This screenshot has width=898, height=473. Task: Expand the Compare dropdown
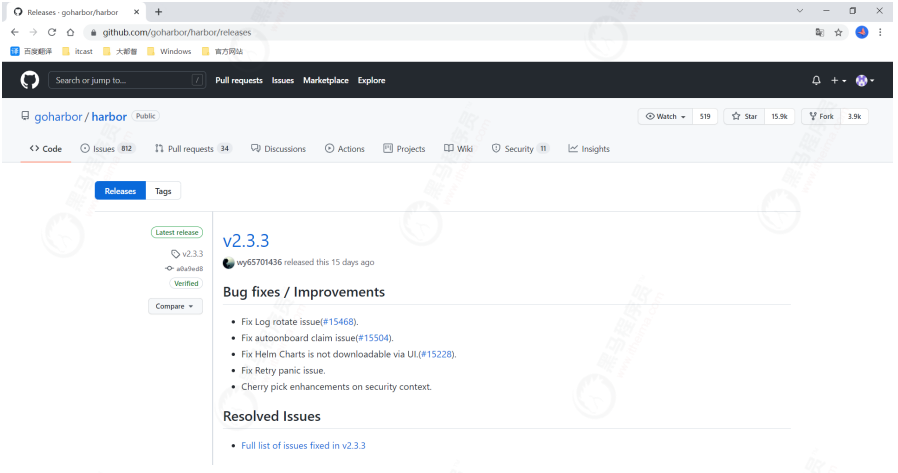175,306
